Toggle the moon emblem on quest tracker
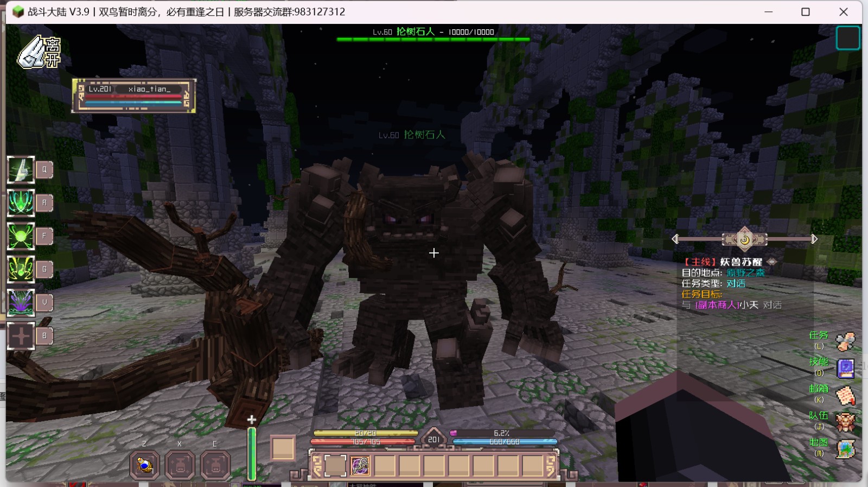This screenshot has height=487, width=868. pyautogui.click(x=744, y=239)
